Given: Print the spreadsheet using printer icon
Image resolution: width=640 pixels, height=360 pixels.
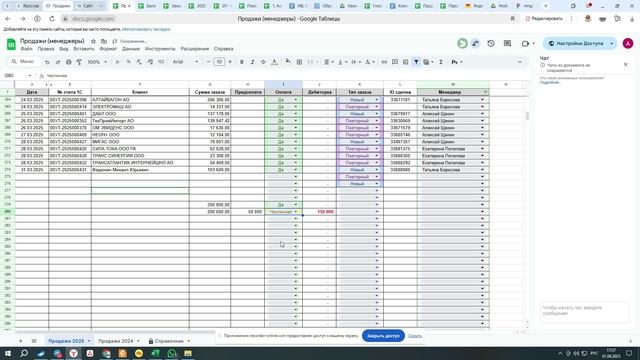Looking at the screenshot, I should pos(68,62).
